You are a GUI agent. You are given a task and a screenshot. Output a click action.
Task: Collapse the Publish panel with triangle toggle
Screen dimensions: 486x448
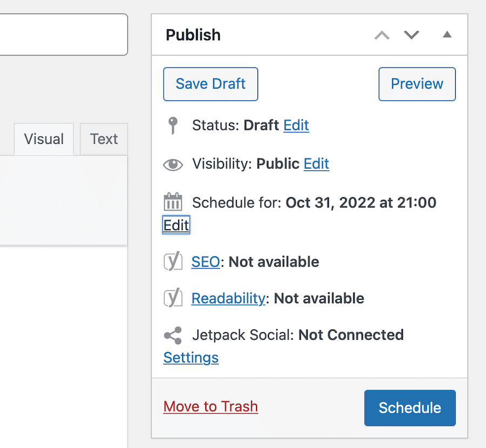coord(447,35)
